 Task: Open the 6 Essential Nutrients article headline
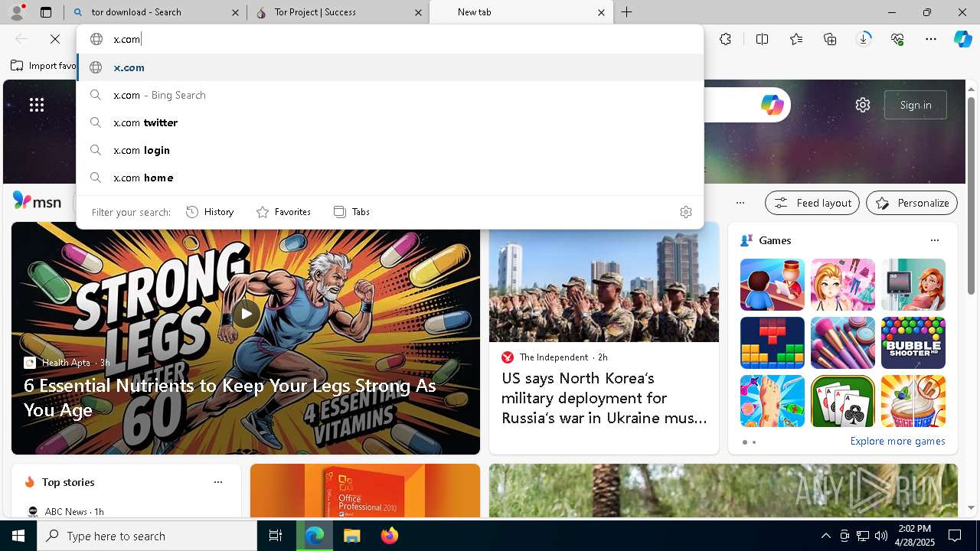230,397
